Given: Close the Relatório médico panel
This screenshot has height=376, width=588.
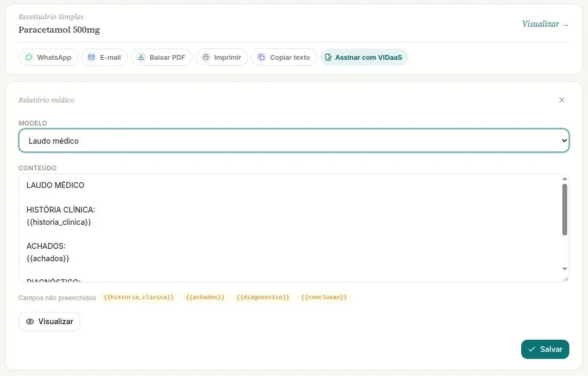Looking at the screenshot, I should coord(562,100).
